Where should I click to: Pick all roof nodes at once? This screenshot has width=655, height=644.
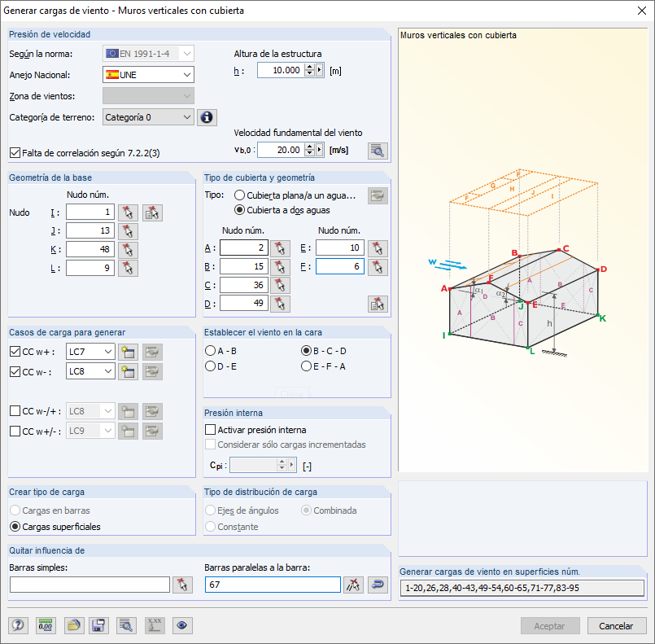pyautogui.click(x=378, y=304)
